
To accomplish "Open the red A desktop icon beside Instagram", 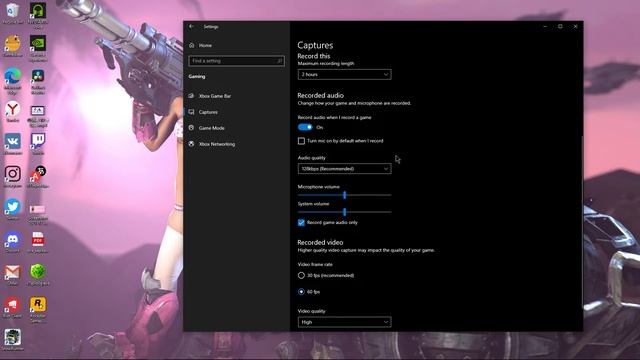I will pyautogui.click(x=38, y=175).
